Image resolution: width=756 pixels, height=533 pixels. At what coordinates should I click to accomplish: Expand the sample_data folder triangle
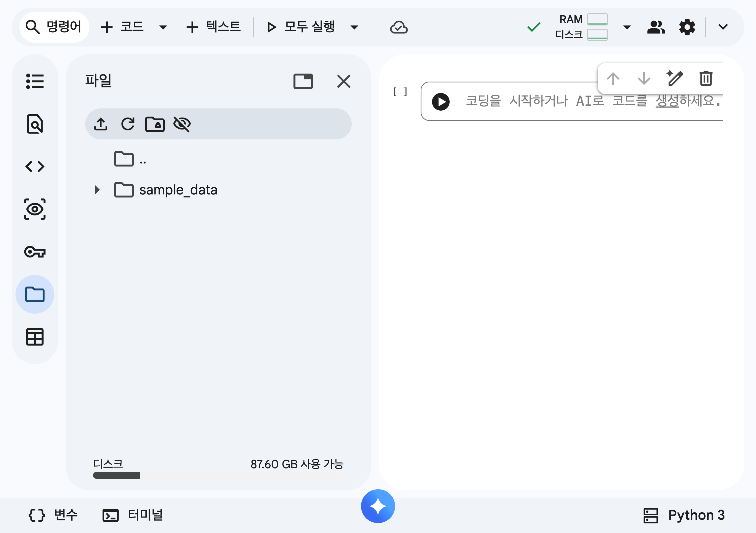[x=97, y=190]
